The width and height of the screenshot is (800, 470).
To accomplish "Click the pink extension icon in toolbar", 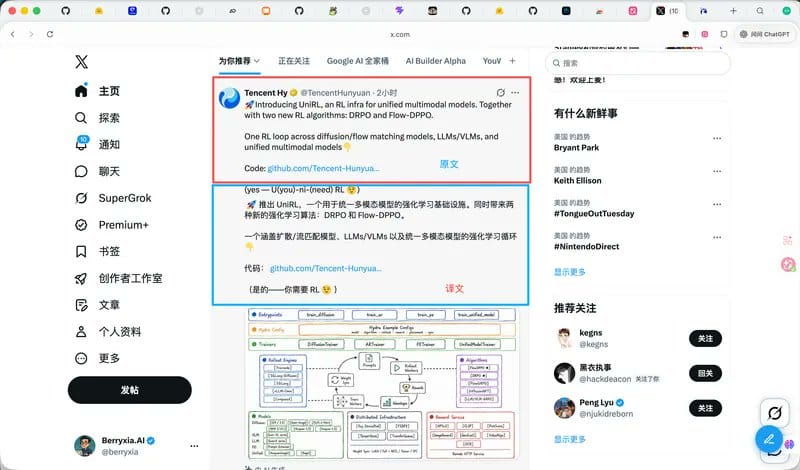I will pyautogui.click(x=705, y=34).
